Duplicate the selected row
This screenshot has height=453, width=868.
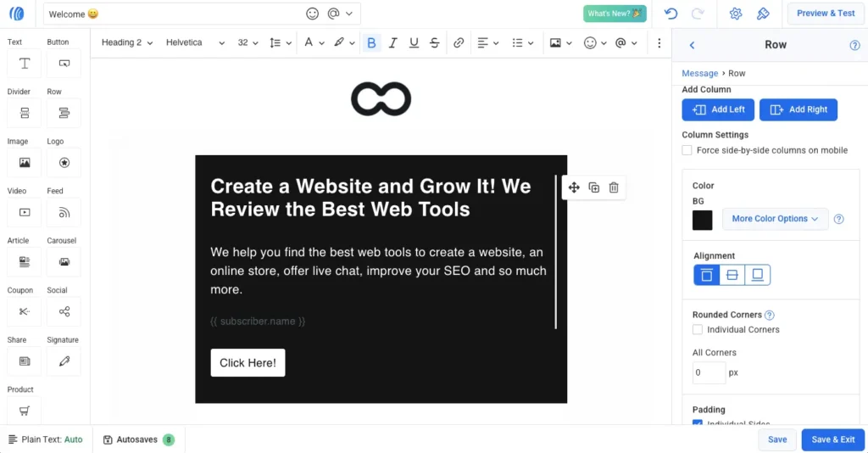pos(594,187)
